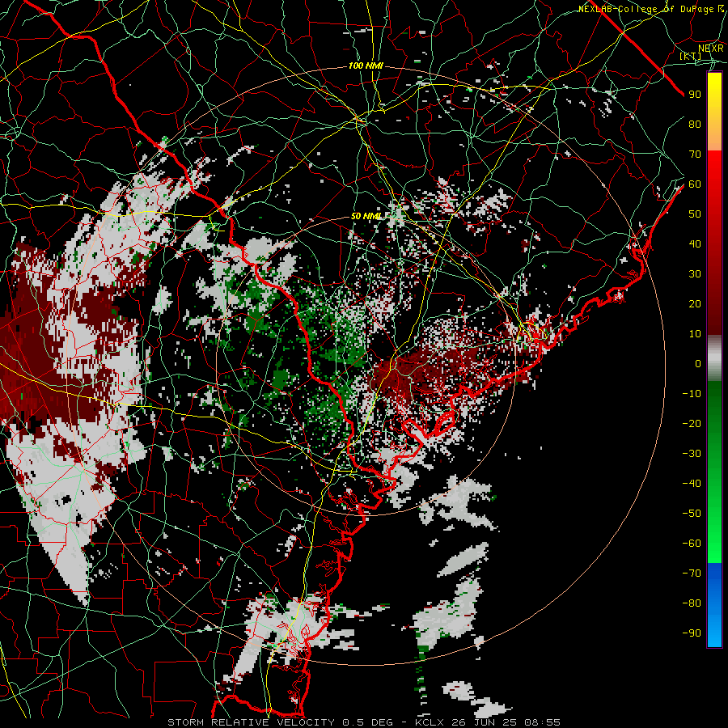Click the -60 value on the velocity scale
Viewport: 728px width, 728px height.
692,544
